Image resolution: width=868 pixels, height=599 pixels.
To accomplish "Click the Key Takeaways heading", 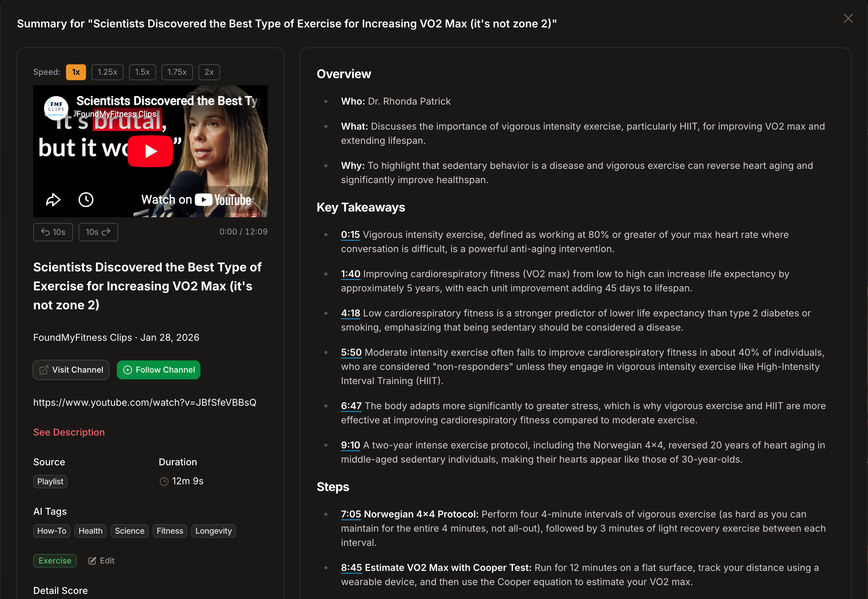I will click(x=361, y=207).
